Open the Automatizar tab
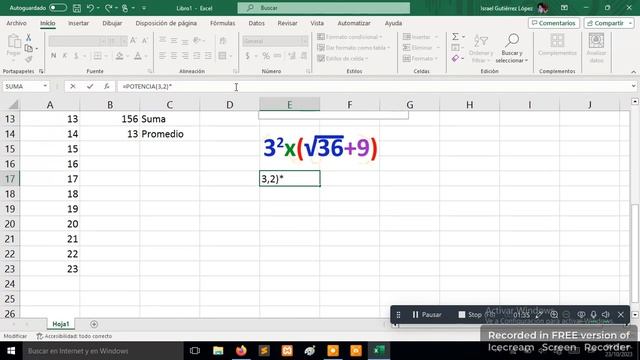Image resolution: width=640 pixels, height=360 pixels. point(354,23)
